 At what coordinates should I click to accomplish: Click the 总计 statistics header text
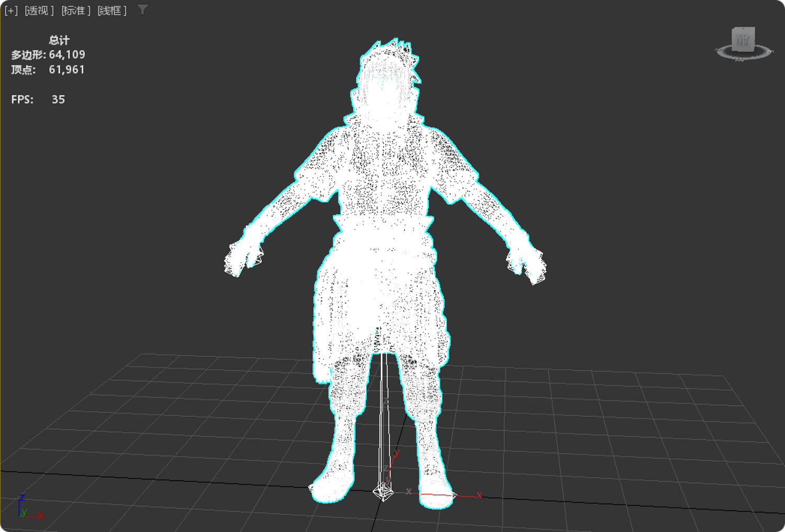(59, 40)
